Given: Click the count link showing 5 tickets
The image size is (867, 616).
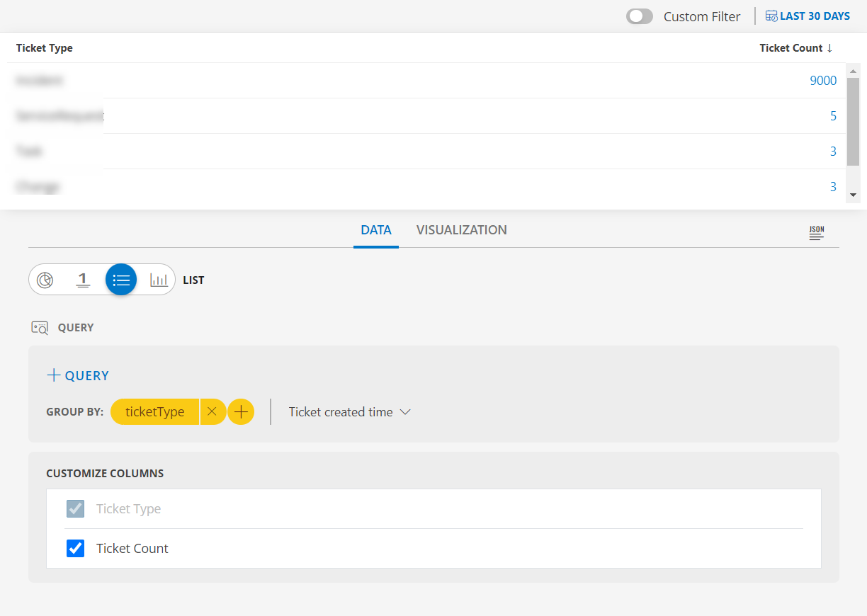Looking at the screenshot, I should [834, 115].
